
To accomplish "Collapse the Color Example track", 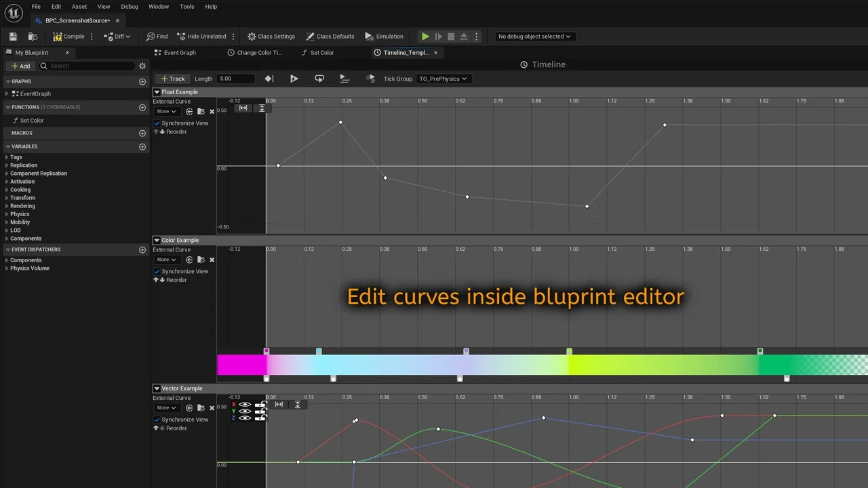I will [x=157, y=240].
